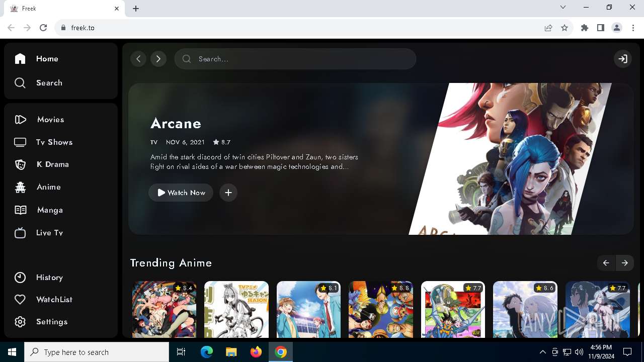
Task: View watch History
Action: [x=39, y=278]
